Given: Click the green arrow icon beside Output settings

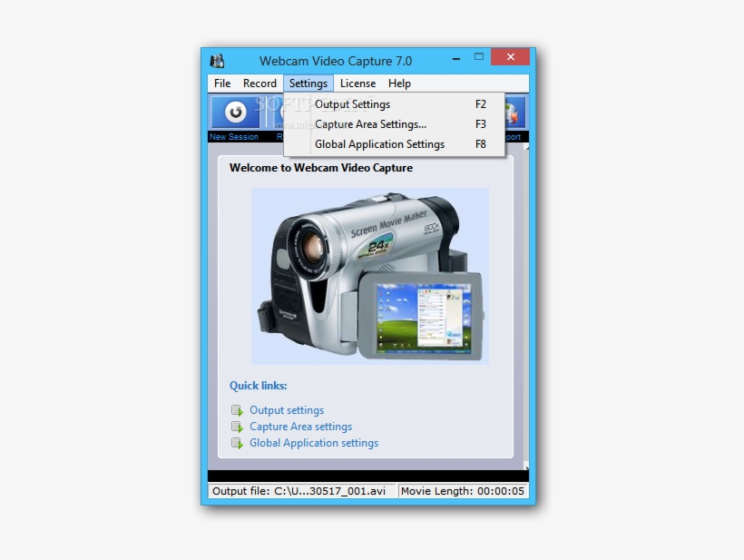Looking at the screenshot, I should pos(237,410).
